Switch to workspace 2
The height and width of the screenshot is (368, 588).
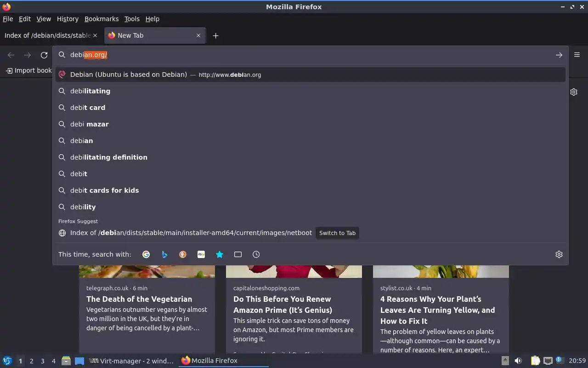(31, 361)
